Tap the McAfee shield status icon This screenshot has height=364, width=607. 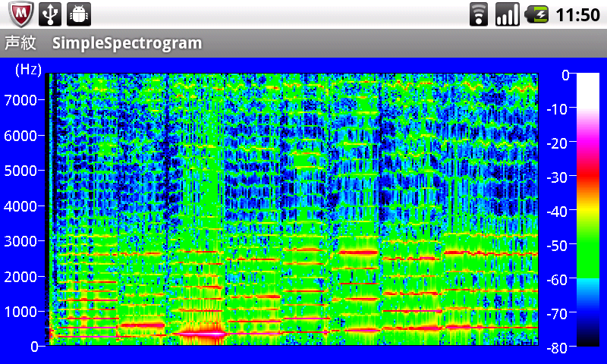(21, 14)
